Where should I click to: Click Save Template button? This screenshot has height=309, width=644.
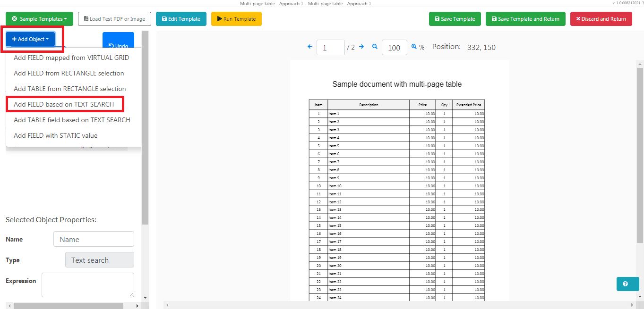click(455, 19)
